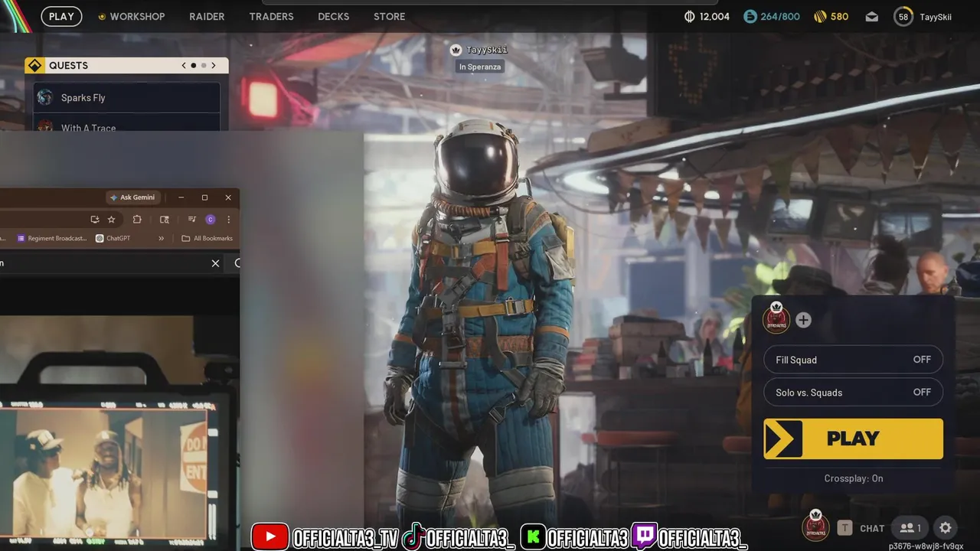Click the install app icon in browser address bar
The image size is (980, 551).
pos(94,219)
